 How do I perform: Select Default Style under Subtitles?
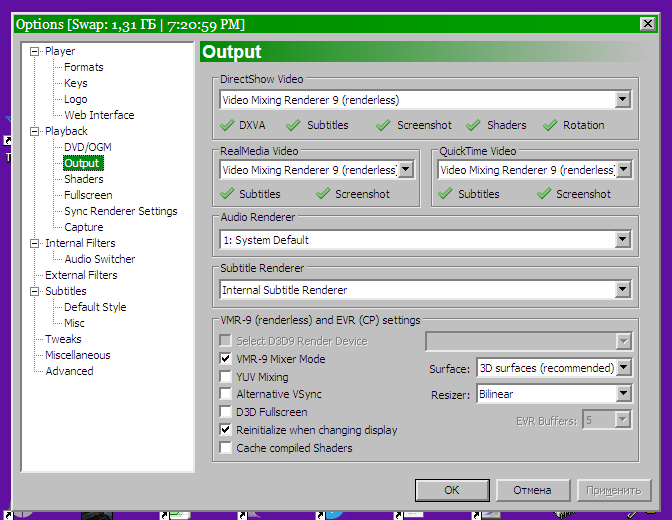(95, 307)
